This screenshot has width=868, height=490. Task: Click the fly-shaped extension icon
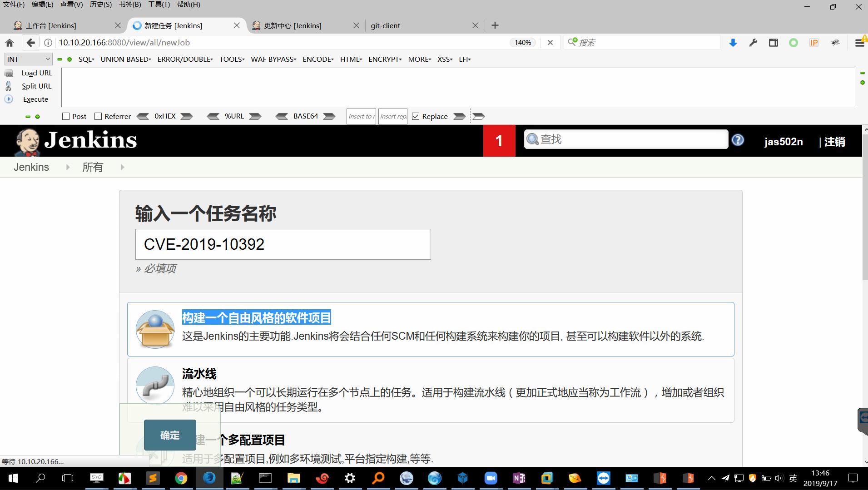[835, 43]
